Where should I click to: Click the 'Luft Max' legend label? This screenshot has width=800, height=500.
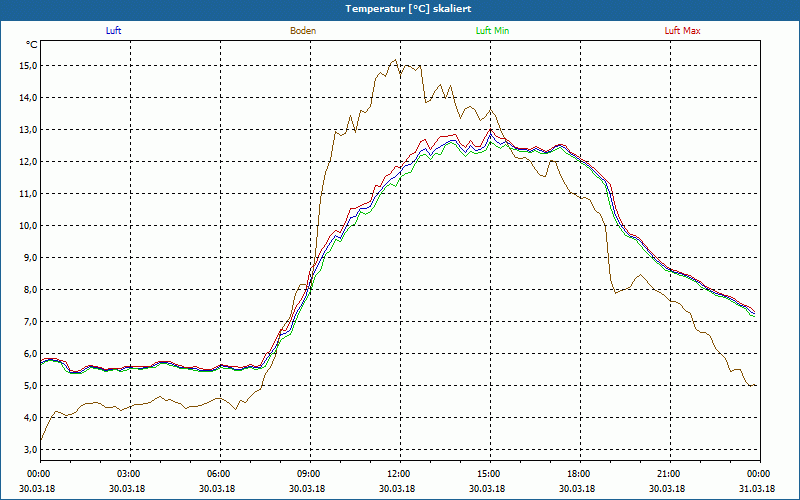(x=682, y=31)
